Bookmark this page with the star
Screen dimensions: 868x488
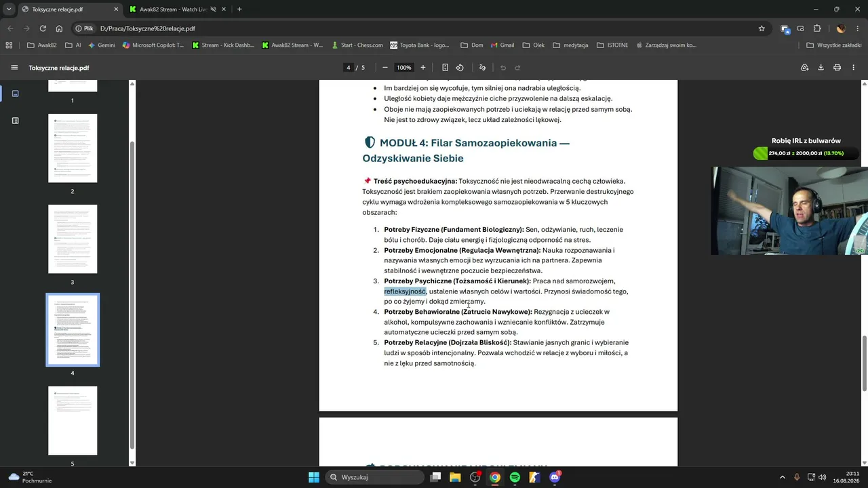(x=762, y=28)
